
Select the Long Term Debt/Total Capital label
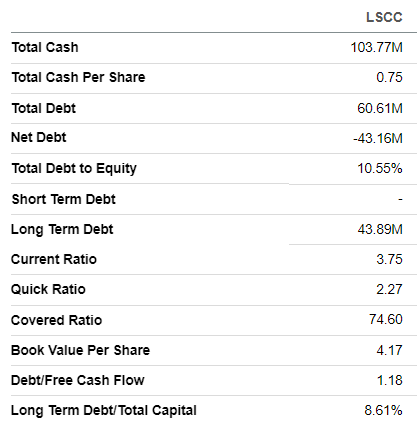pos(104,411)
